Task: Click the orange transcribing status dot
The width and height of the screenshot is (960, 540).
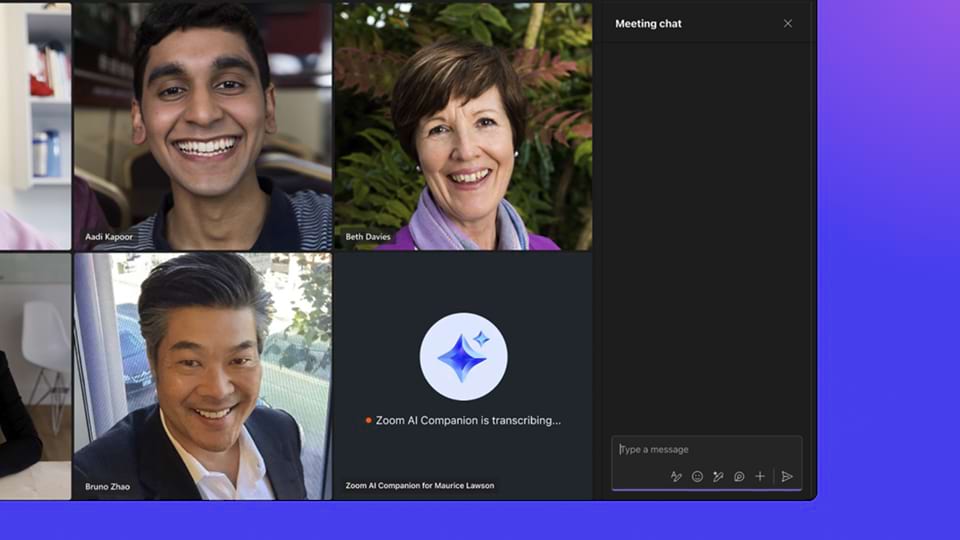Action: click(x=369, y=421)
